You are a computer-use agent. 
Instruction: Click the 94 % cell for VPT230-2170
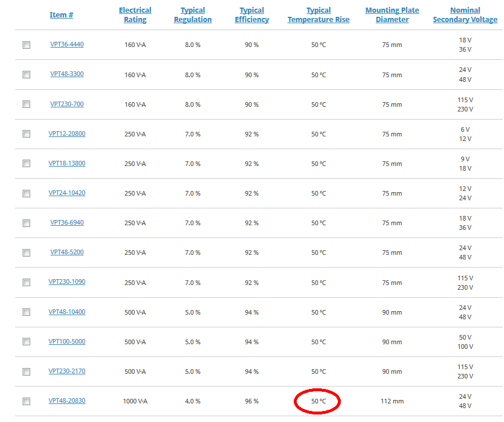[251, 371]
